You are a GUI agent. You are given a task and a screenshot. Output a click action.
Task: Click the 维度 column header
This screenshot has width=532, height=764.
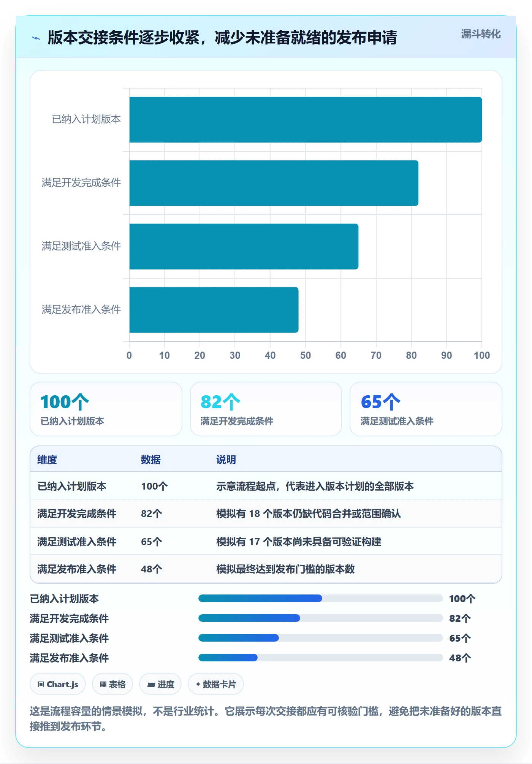point(47,460)
